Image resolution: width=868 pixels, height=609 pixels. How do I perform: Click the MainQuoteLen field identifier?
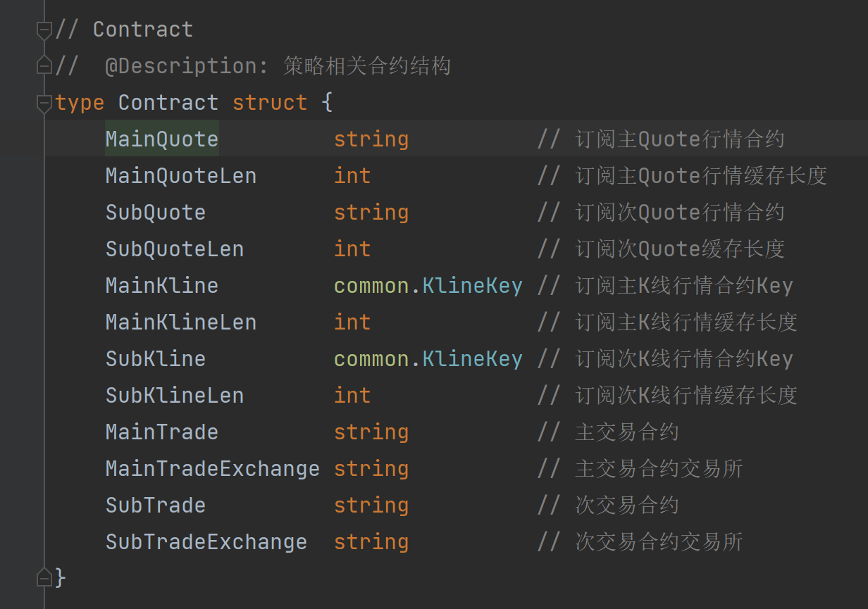coord(181,175)
